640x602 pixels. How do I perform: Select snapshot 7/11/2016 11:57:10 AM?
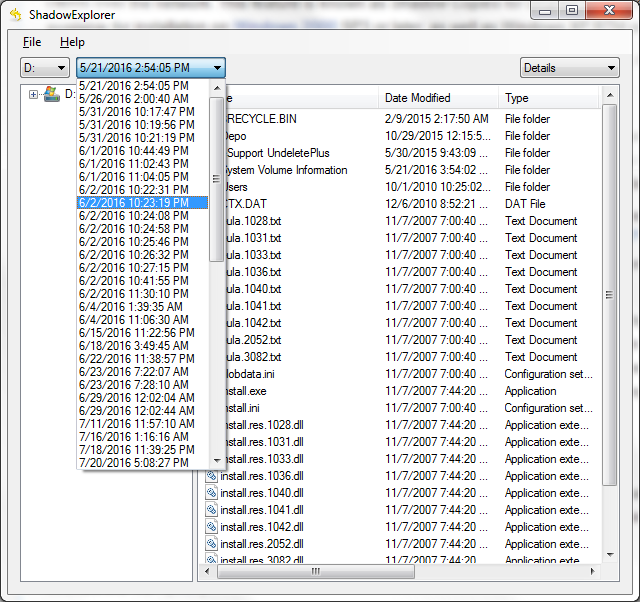[142, 424]
